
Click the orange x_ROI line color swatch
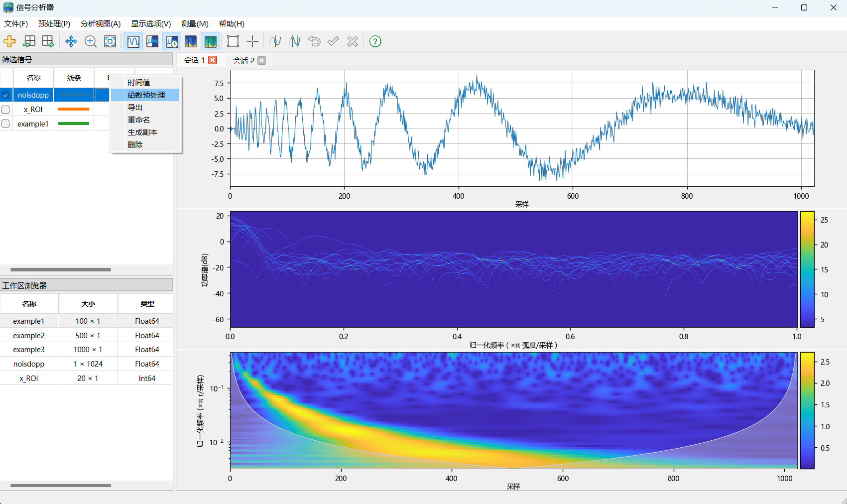click(74, 109)
